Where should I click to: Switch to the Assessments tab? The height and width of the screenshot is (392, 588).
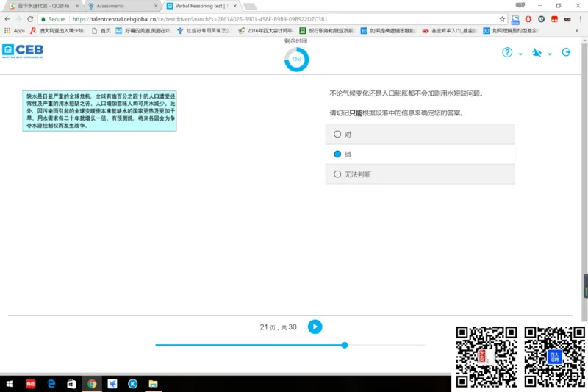(122, 6)
